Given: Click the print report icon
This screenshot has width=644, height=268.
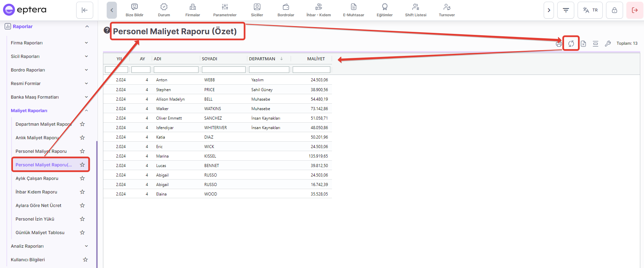Looking at the screenshot, I should point(559,44).
